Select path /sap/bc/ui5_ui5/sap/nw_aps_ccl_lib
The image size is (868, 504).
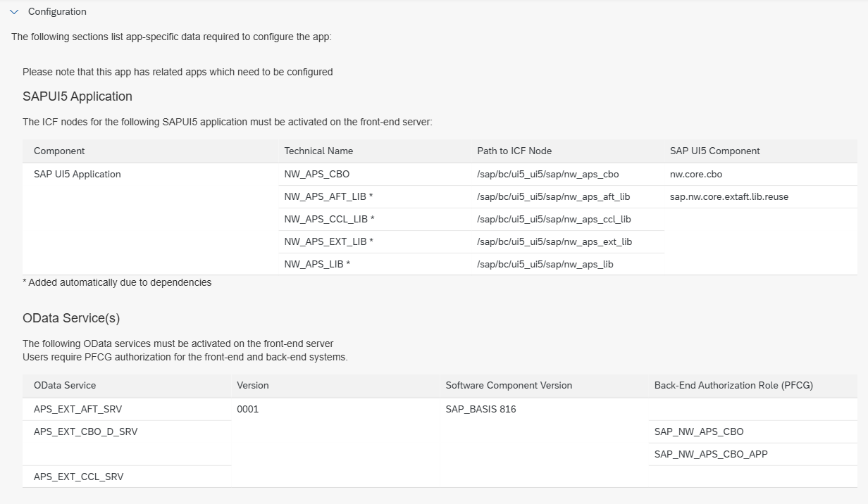[x=554, y=219]
